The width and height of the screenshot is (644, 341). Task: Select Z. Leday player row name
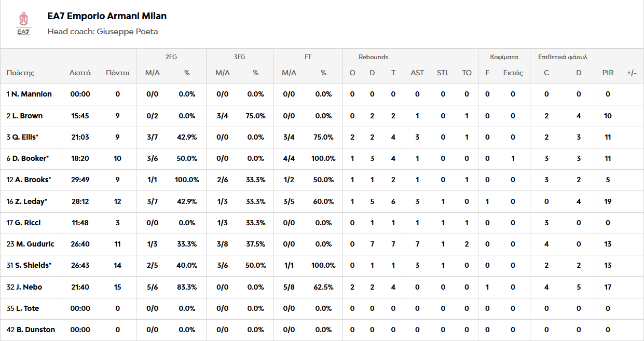click(27, 201)
